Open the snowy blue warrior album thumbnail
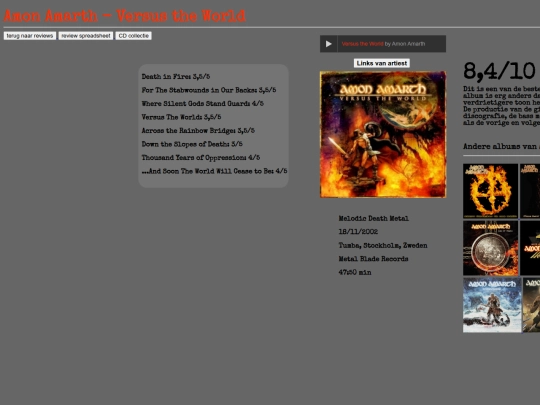Image resolution: width=540 pixels, height=405 pixels. coord(492,305)
